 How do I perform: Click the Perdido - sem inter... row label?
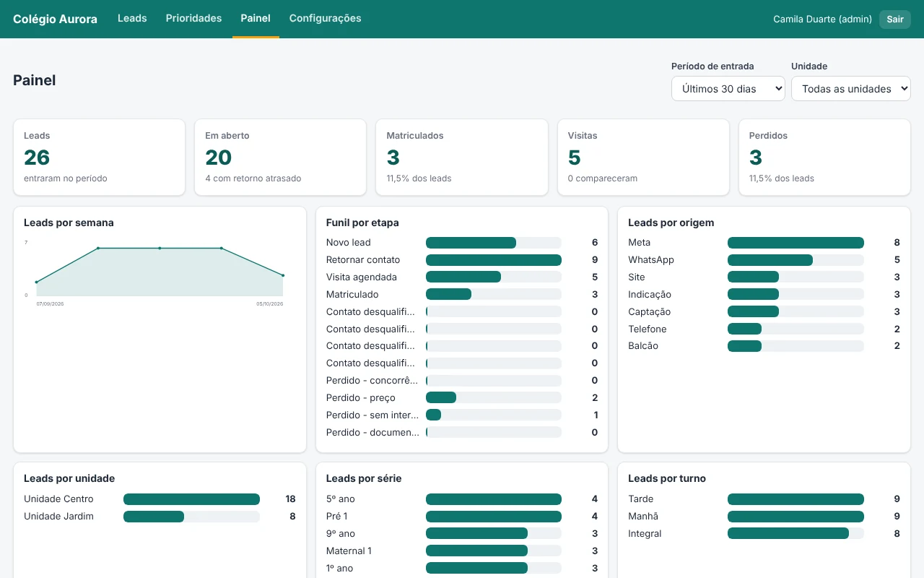pos(372,415)
